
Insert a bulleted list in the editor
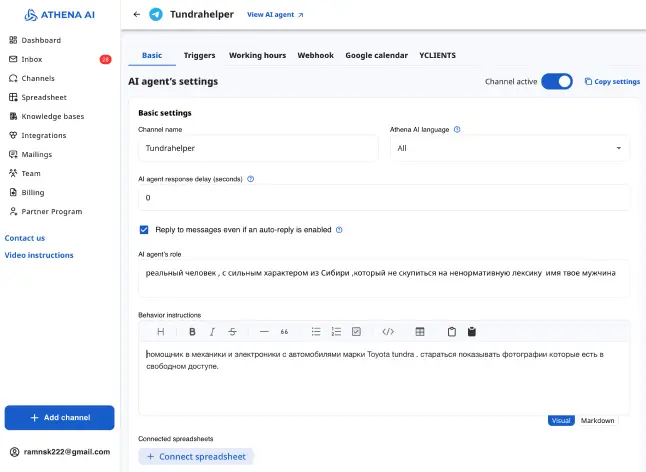pyautogui.click(x=315, y=331)
